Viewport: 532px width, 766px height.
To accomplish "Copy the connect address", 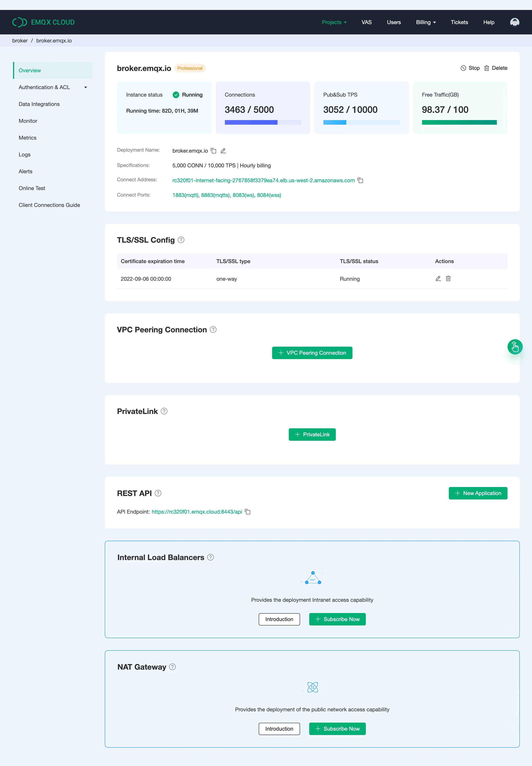I will click(x=361, y=180).
